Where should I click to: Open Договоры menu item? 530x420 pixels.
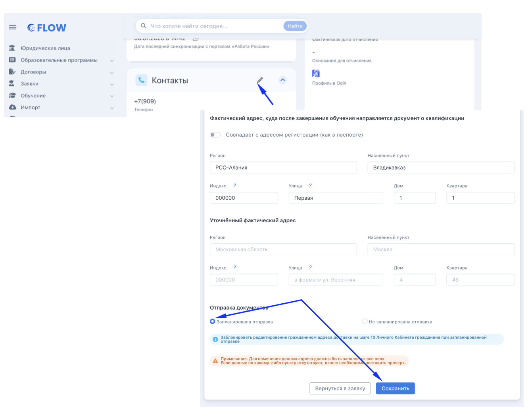(33, 72)
